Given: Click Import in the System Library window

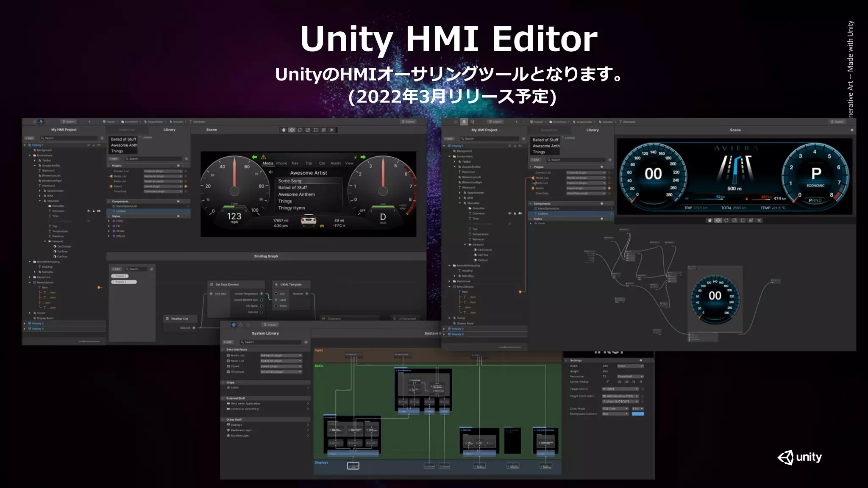Looking at the screenshot, I should point(270,324).
